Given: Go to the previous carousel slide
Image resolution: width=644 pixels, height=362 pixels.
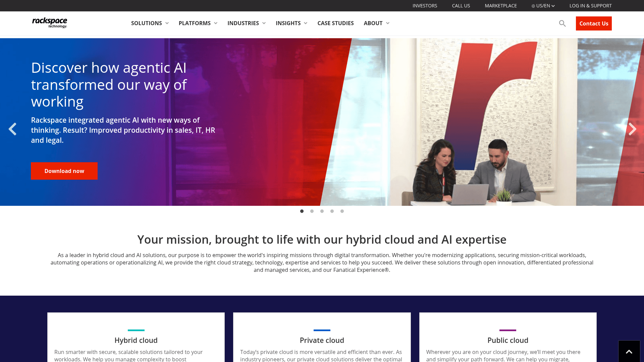Looking at the screenshot, I should pos(13,129).
